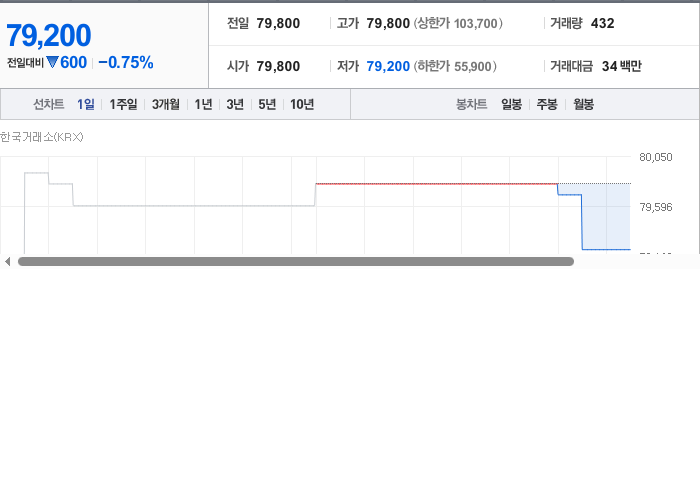Show the 1년 line chart
The height and width of the screenshot is (490, 700).
pos(203,104)
